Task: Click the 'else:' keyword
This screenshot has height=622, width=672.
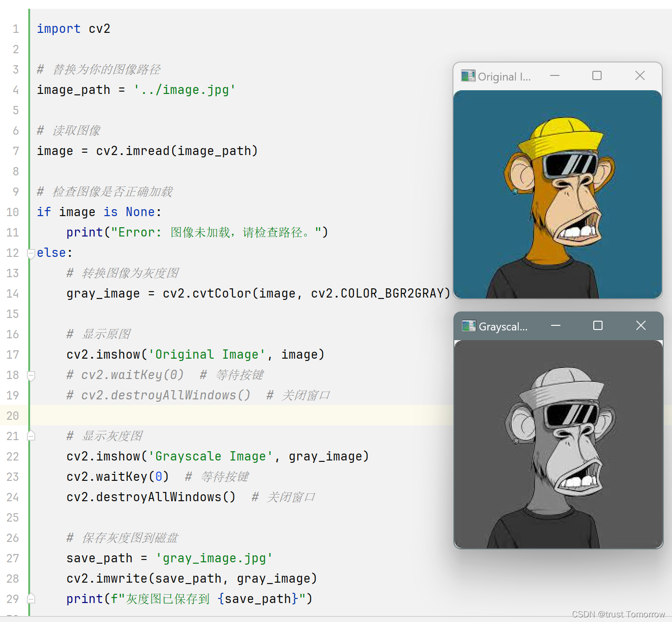Action: [x=55, y=253]
